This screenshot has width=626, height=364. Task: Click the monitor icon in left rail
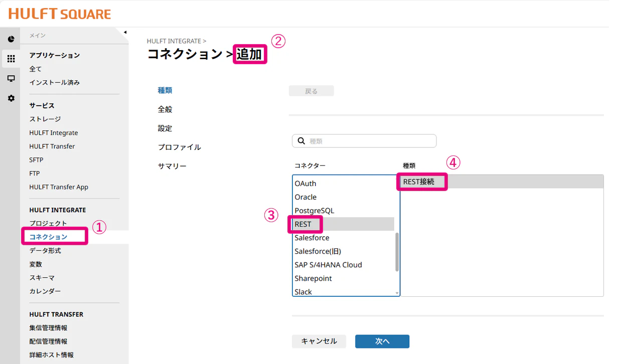click(x=11, y=79)
